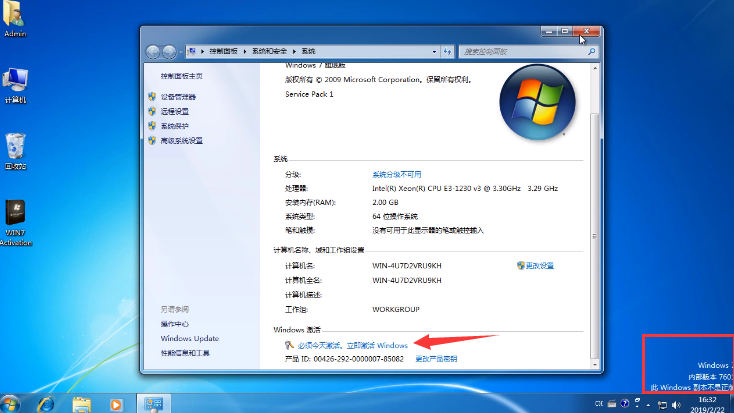Image resolution: width=734 pixels, height=413 pixels.
Task: Minimize the System window
Action: click(549, 31)
